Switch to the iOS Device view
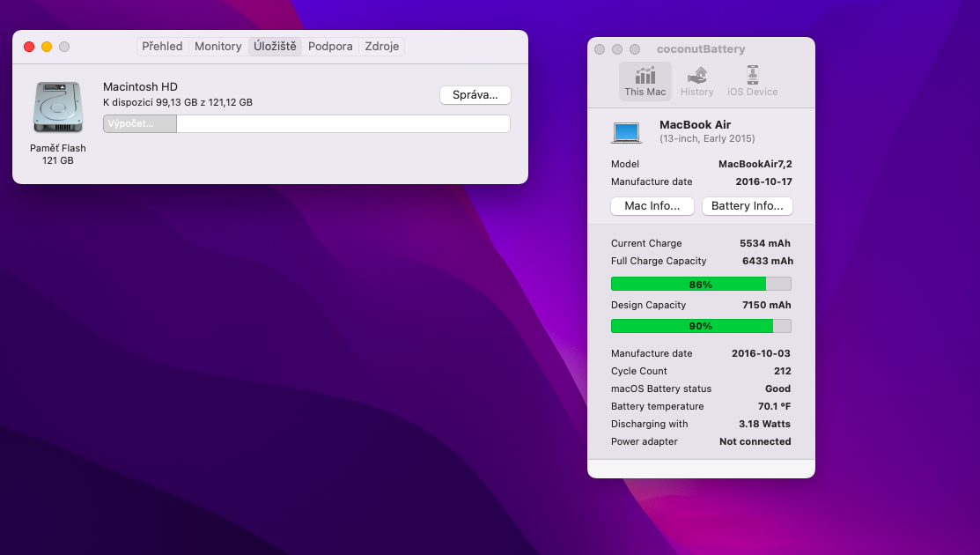 point(752,80)
